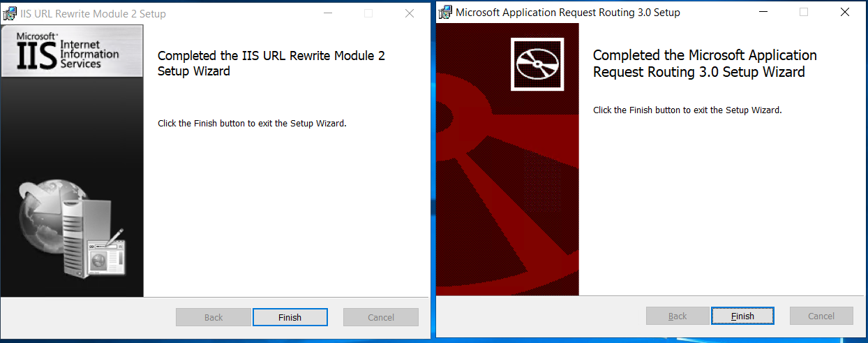
Task: Click the 'IIS URL Rewrite Module 2 Setup' title text
Action: pyautogui.click(x=93, y=13)
